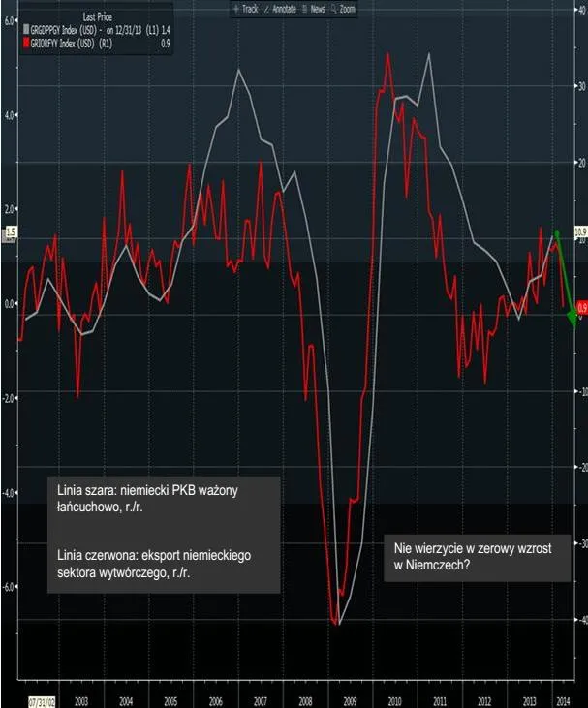This screenshot has height=708, width=588.
Task: Click the 2009 year label on time axis
Action: pyautogui.click(x=350, y=701)
